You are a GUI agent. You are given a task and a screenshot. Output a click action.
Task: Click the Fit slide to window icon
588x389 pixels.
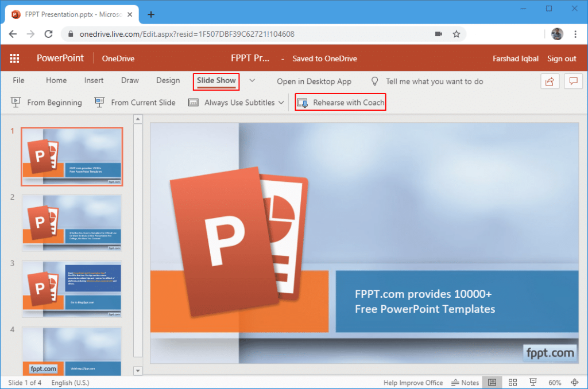pos(574,383)
